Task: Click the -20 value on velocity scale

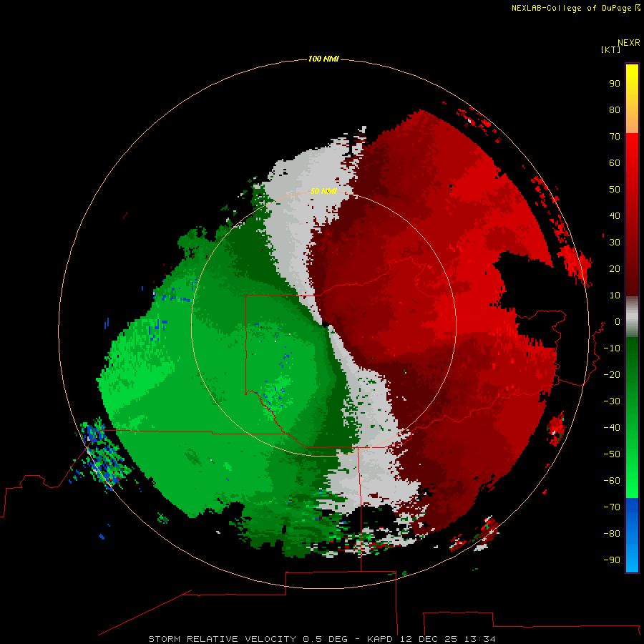Action: tap(612, 375)
